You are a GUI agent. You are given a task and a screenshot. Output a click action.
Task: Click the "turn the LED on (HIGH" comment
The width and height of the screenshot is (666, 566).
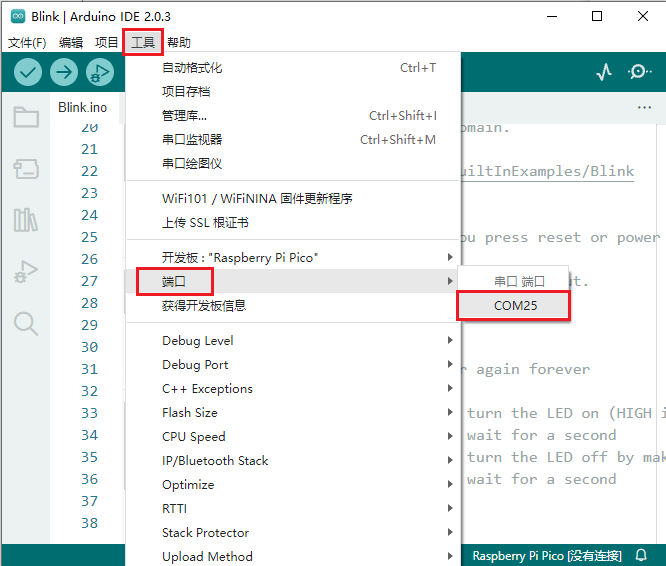point(559,413)
